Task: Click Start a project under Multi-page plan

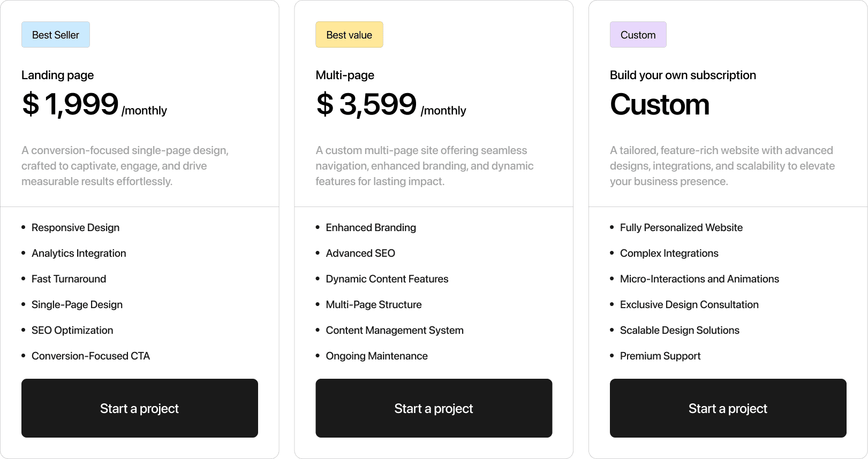Action: 434,408
